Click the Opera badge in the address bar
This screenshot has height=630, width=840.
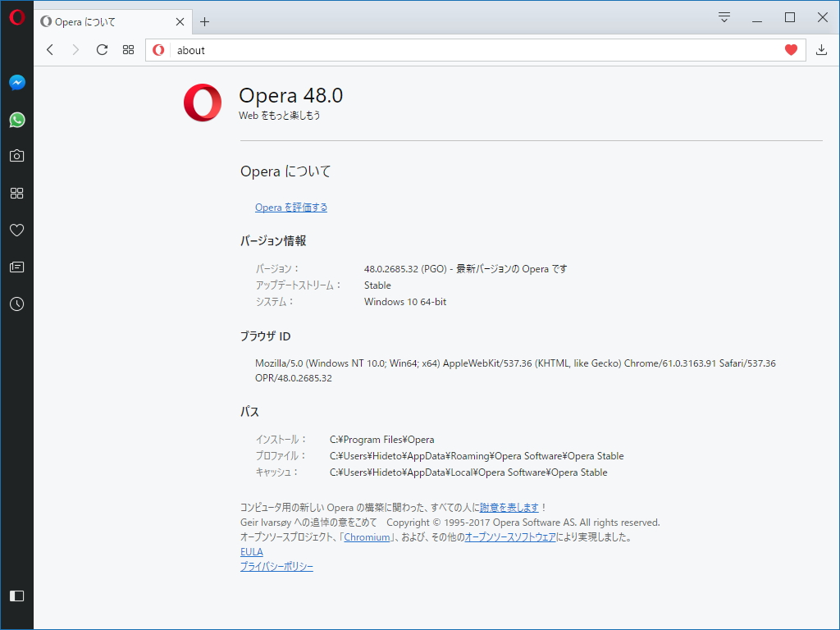tap(157, 49)
